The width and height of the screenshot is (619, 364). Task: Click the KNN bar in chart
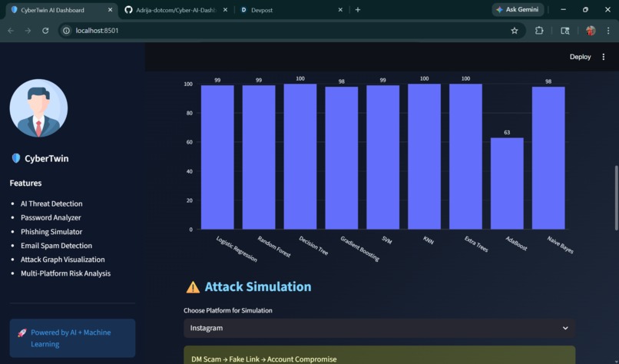(425, 157)
